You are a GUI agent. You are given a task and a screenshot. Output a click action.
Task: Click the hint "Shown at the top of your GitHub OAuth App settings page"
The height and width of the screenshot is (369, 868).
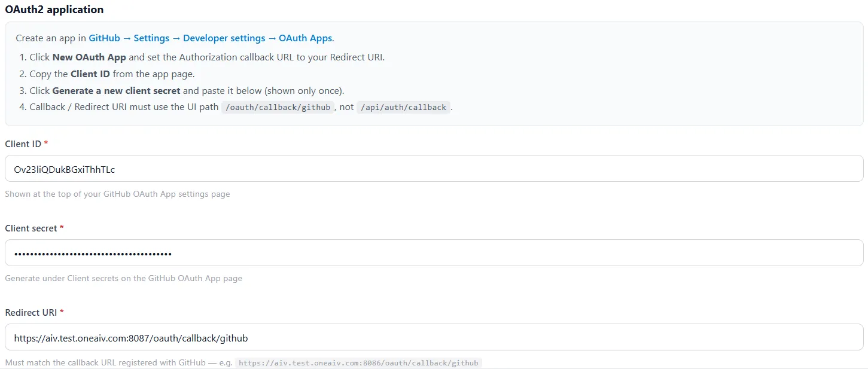coord(117,194)
